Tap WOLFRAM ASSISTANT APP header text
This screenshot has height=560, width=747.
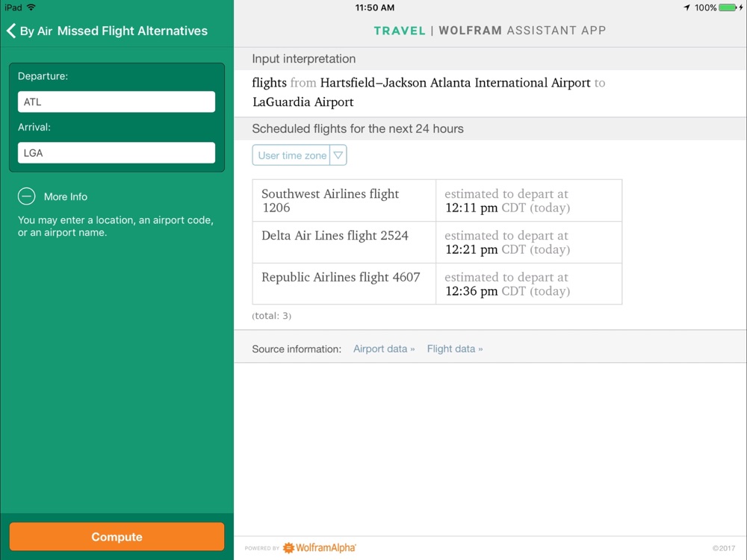tap(522, 31)
